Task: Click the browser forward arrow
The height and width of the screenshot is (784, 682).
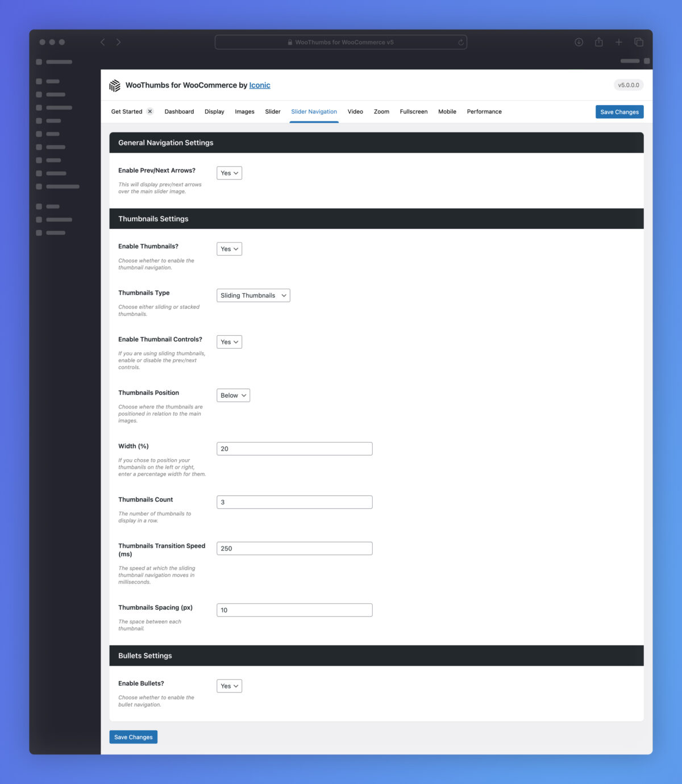Action: pos(118,42)
